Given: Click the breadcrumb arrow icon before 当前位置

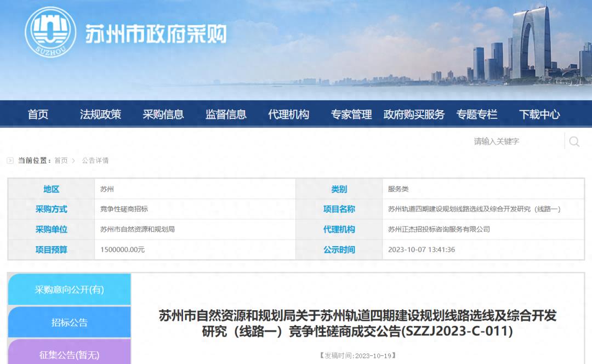Looking at the screenshot, I should [x=10, y=161].
